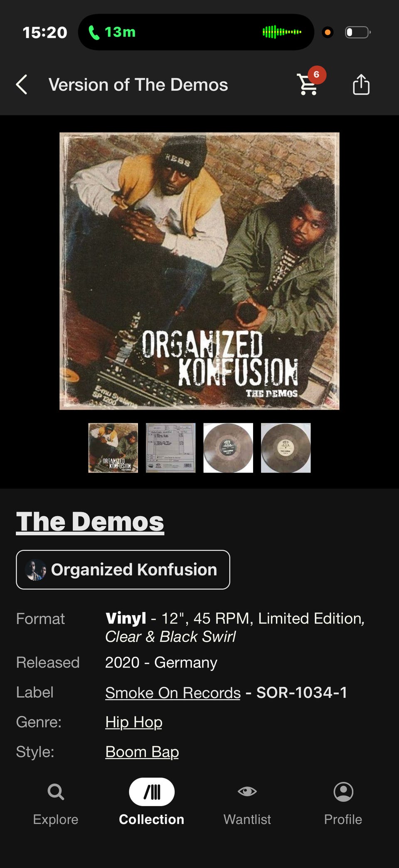Select the first album cover thumbnail
The image size is (399, 868).
pyautogui.click(x=113, y=448)
